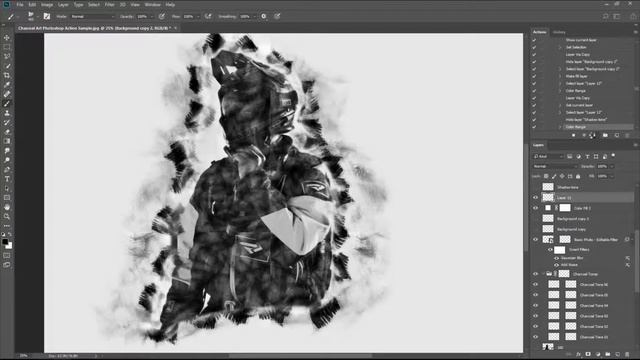The image size is (640, 360).
Task: Open the Filter menu
Action: click(x=109, y=4)
